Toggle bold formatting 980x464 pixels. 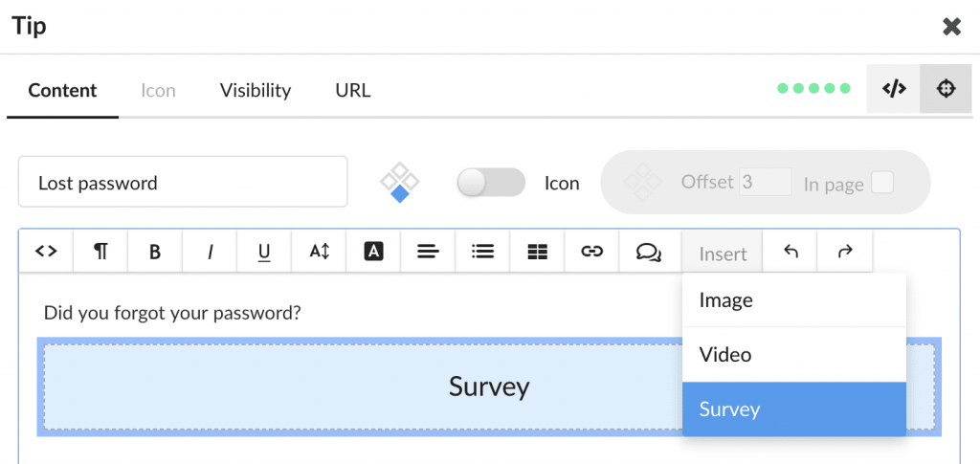[x=155, y=251]
